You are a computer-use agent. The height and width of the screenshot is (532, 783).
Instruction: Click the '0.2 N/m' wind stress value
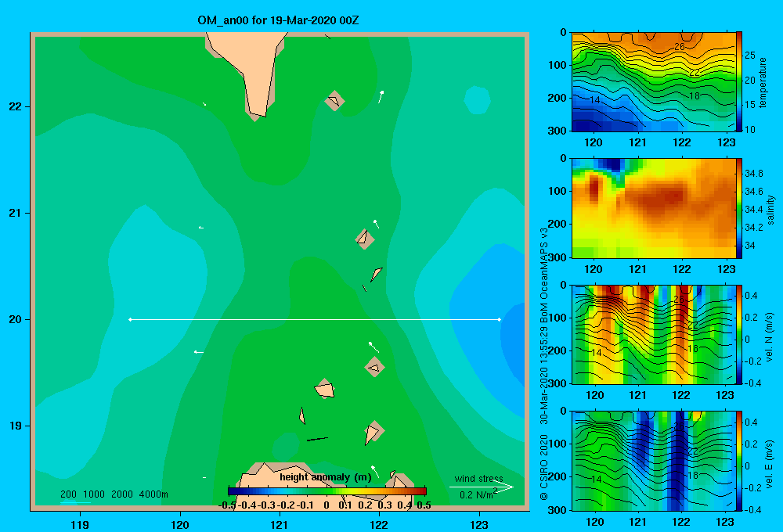tap(476, 495)
